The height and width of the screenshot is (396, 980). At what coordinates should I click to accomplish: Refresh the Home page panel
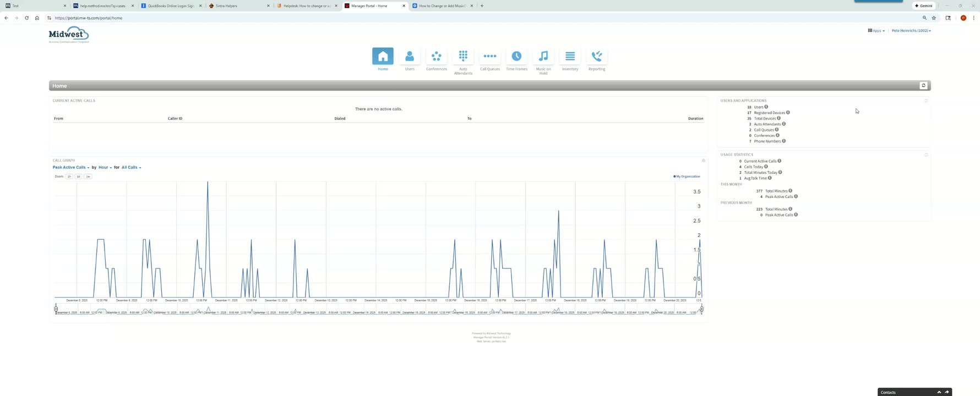(923, 86)
